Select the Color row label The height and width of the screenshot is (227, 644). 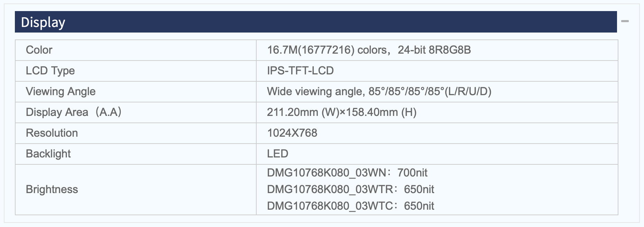(39, 50)
